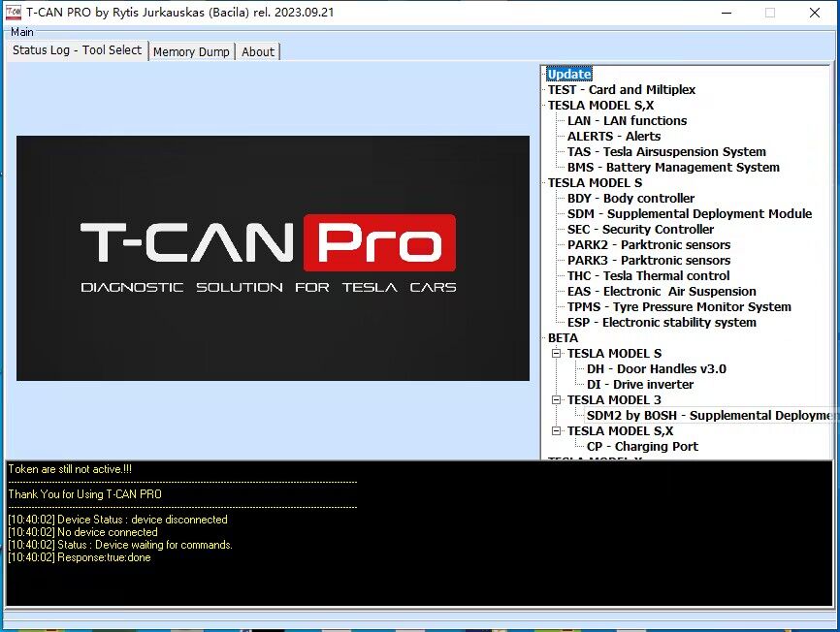Open SEC - Security Controller
The height and width of the screenshot is (632, 840).
[x=640, y=229]
